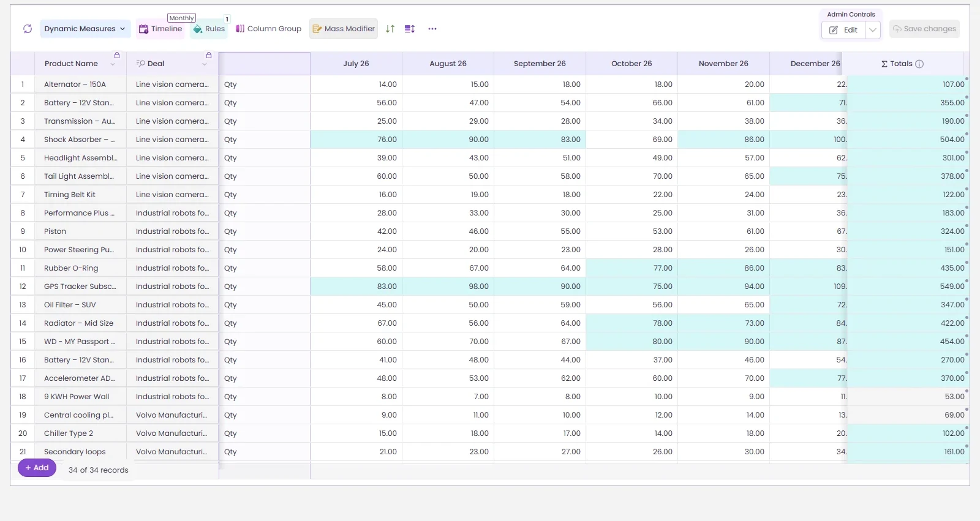
Task: Open Column Group options
Action: (268, 29)
